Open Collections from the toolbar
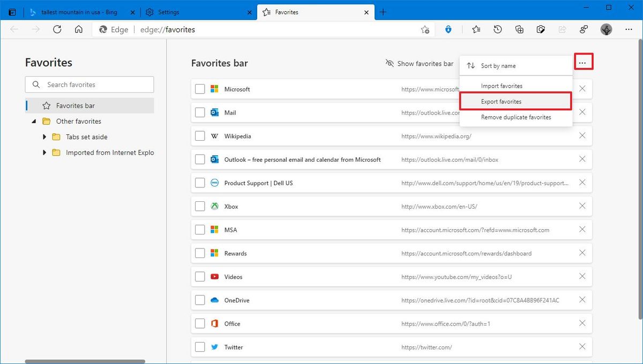643x364 pixels. pos(519,29)
